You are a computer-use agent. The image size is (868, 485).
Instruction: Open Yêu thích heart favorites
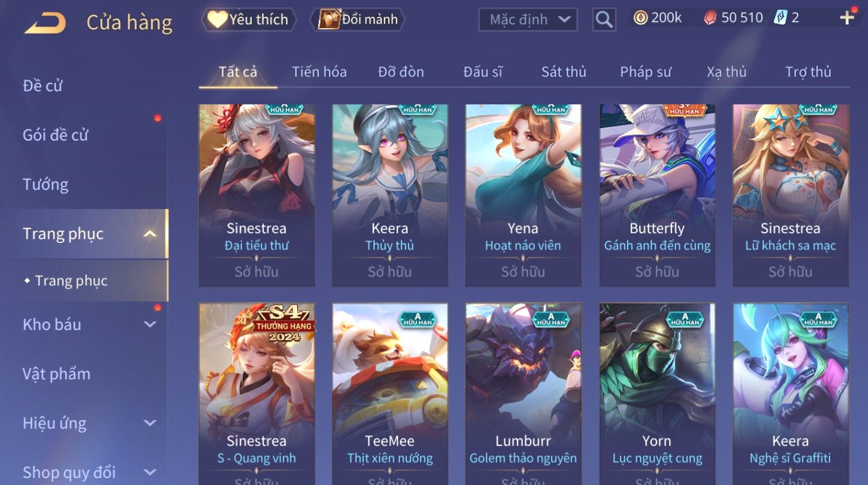point(248,20)
